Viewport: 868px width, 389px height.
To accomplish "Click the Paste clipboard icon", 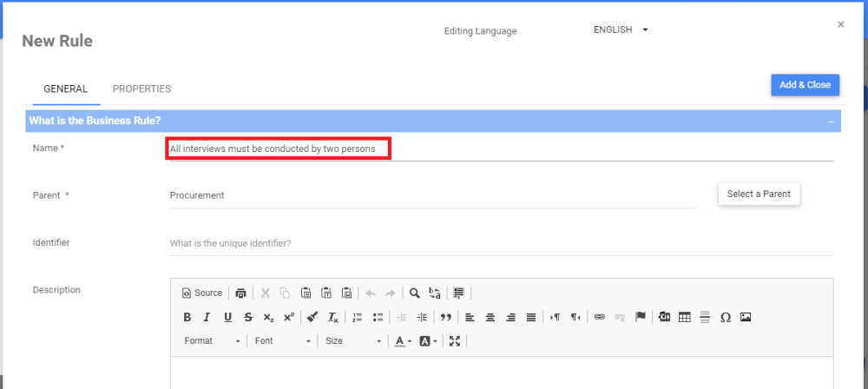I will [x=306, y=293].
